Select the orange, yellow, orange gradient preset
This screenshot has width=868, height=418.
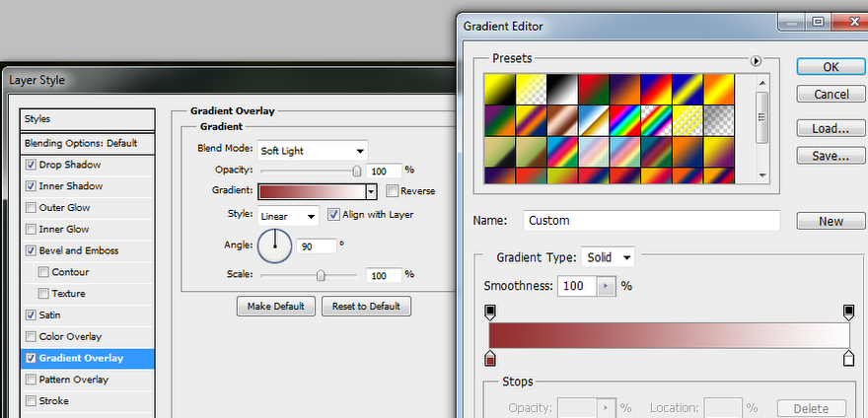(x=718, y=89)
